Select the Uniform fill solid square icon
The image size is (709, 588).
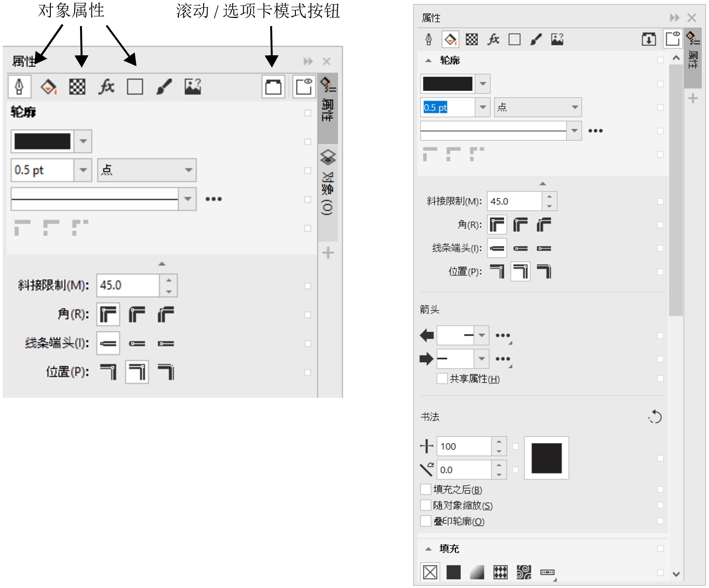[x=453, y=572]
